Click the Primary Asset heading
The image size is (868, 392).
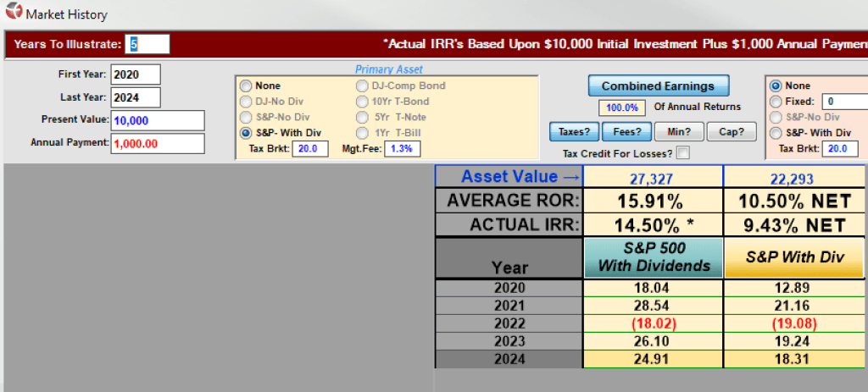point(388,69)
